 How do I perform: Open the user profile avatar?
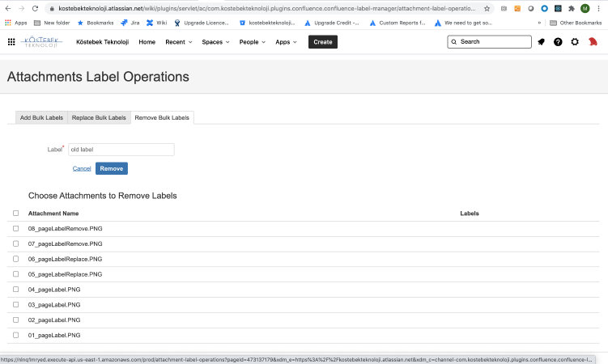tap(593, 42)
